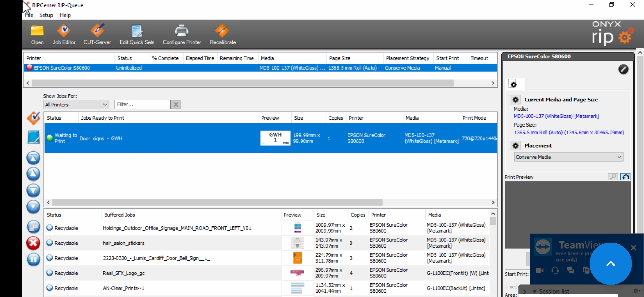
Task: Open Configure Printer
Action: click(x=182, y=35)
